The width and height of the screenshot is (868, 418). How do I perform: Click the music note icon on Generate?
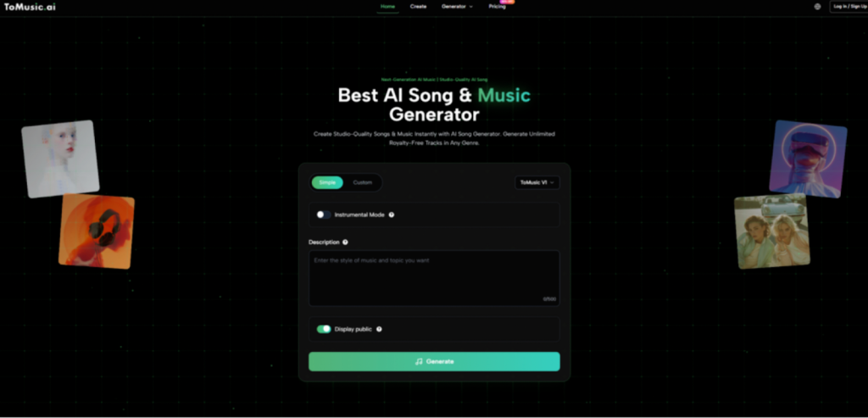point(419,361)
